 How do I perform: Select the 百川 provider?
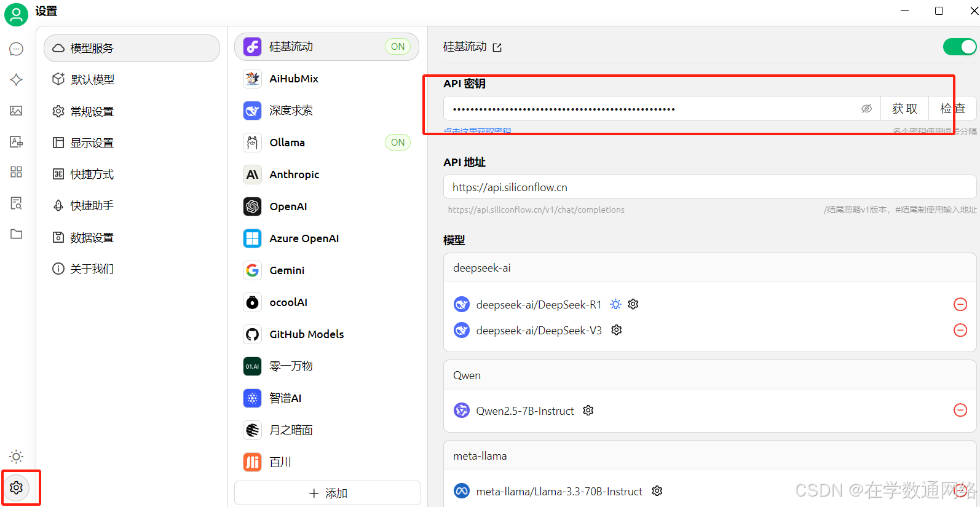click(x=326, y=462)
